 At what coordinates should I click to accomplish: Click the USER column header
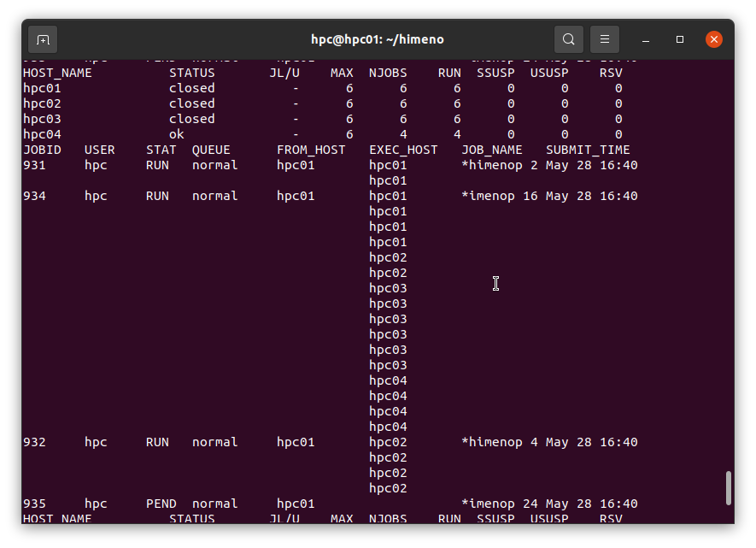[x=100, y=150]
